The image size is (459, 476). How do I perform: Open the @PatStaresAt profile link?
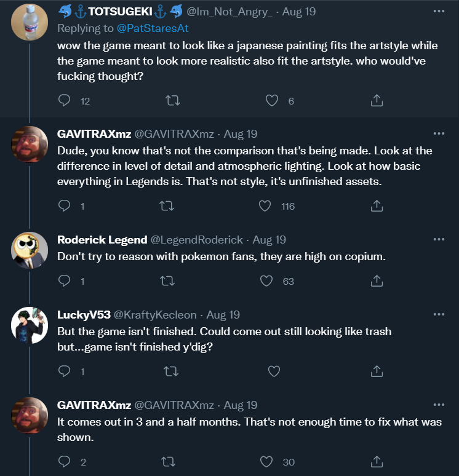pyautogui.click(x=153, y=28)
